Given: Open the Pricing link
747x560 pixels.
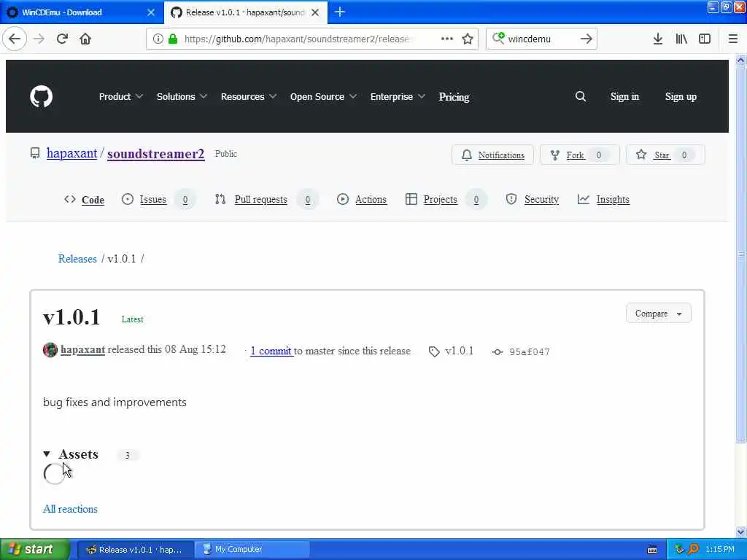Looking at the screenshot, I should pos(454,97).
